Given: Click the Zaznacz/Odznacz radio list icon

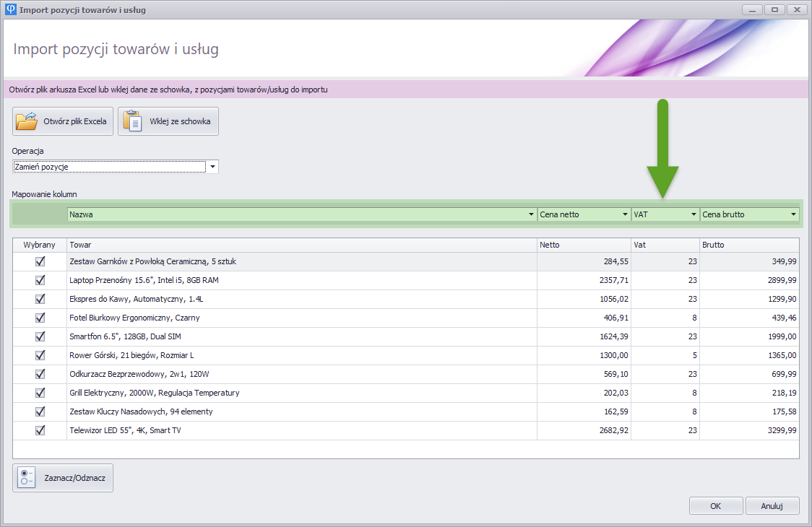Looking at the screenshot, I should click(x=27, y=478).
